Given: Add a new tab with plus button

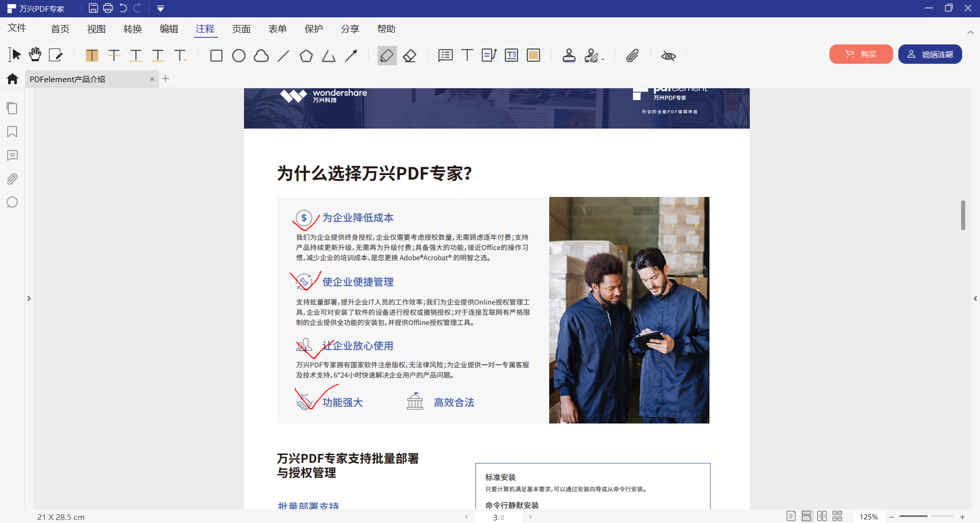Looking at the screenshot, I should [x=165, y=79].
